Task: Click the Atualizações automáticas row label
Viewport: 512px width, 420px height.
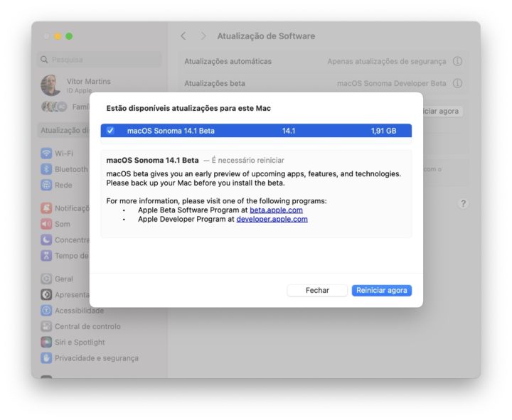Action: coord(228,61)
